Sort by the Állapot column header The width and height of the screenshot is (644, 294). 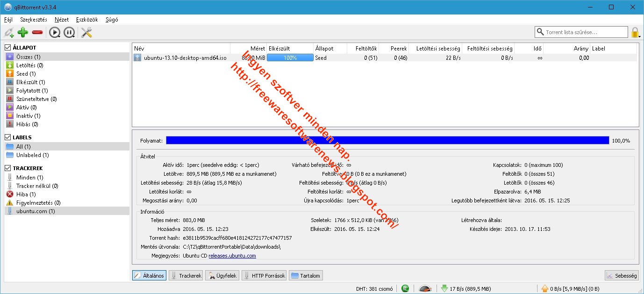tap(330, 49)
